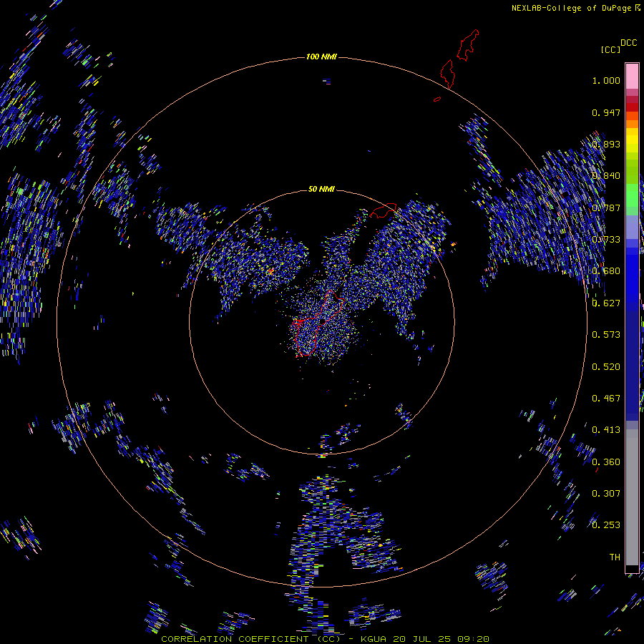Screen dimensions: 644x644
Task: Click the NEXLAB-College of DuPage title text
Action: [x=572, y=8]
